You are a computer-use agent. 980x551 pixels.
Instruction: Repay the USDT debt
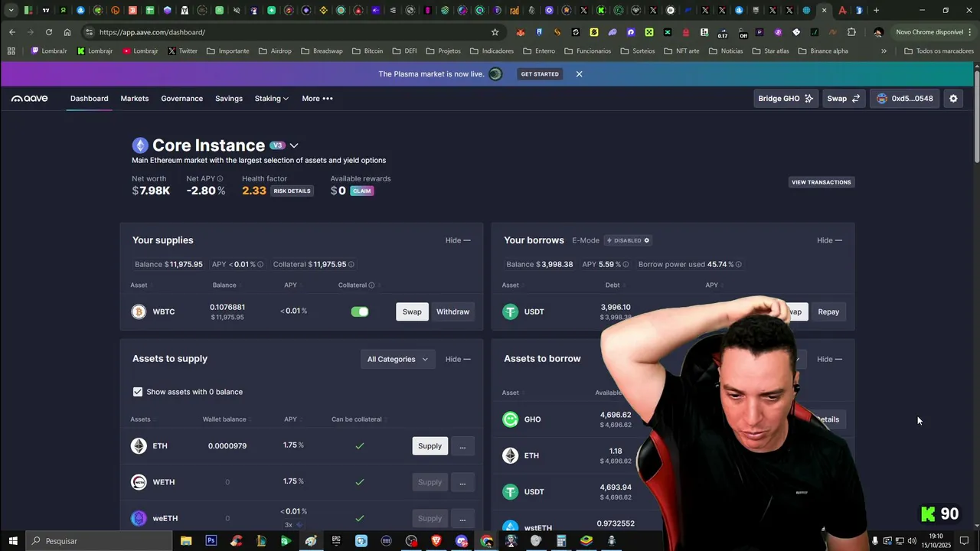point(828,311)
